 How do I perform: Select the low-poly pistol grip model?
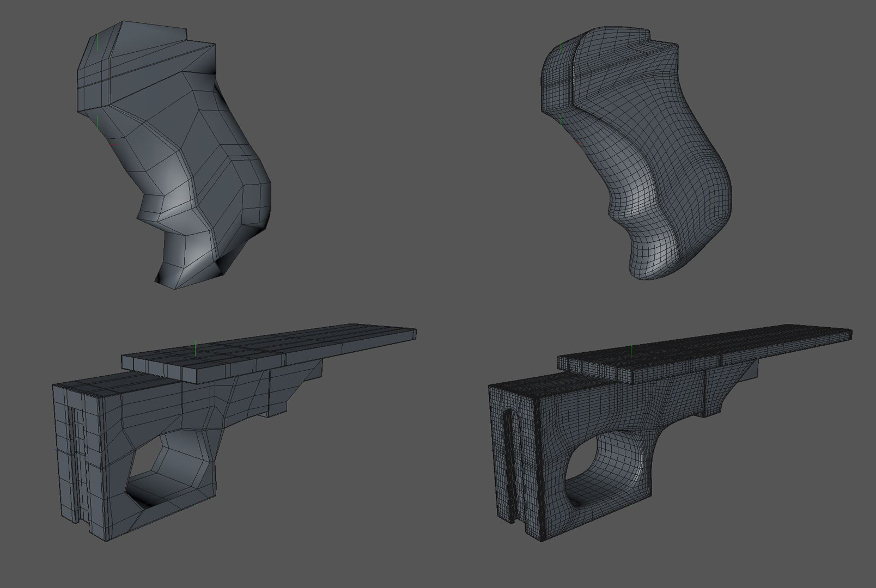pyautogui.click(x=174, y=155)
